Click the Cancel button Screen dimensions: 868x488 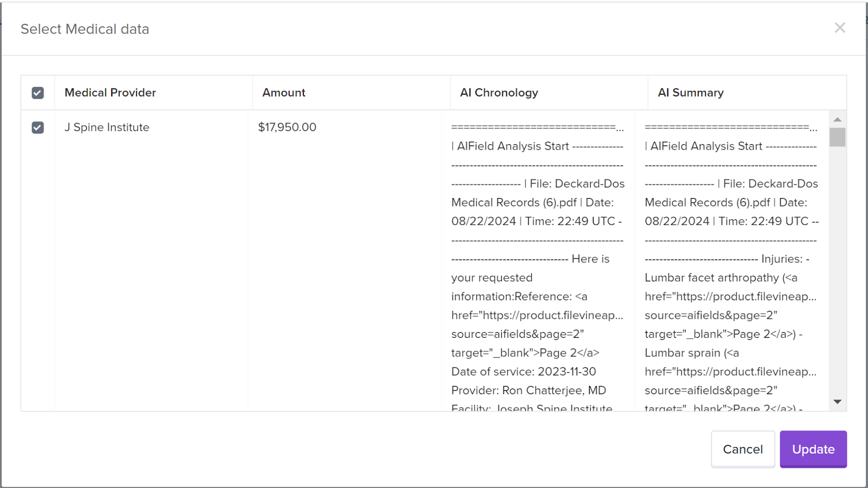[x=743, y=449]
